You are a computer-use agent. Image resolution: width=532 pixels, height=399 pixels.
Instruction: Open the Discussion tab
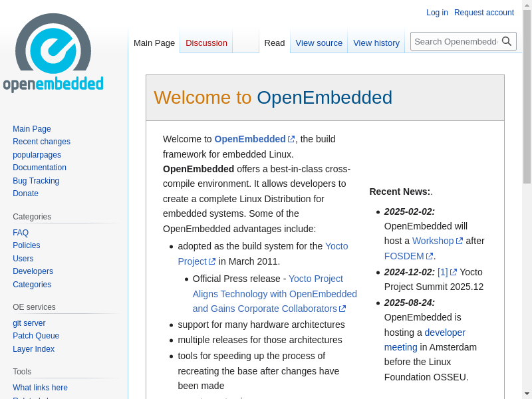coord(206,43)
